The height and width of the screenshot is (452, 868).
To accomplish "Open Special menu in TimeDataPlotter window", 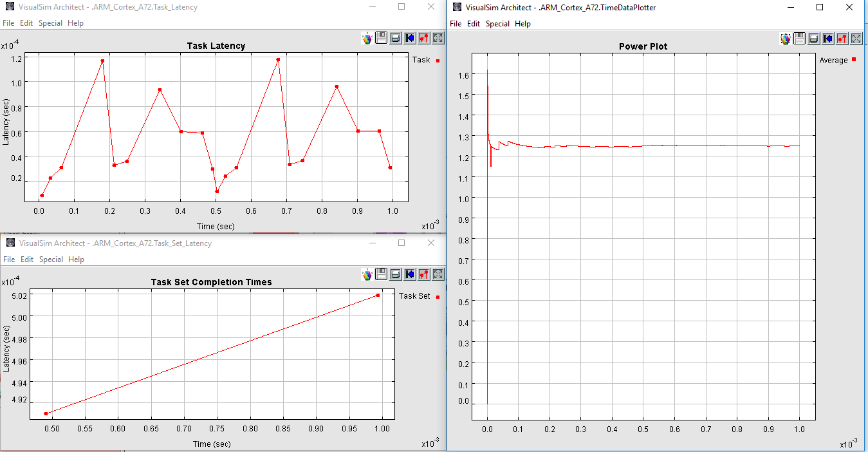I will click(497, 24).
